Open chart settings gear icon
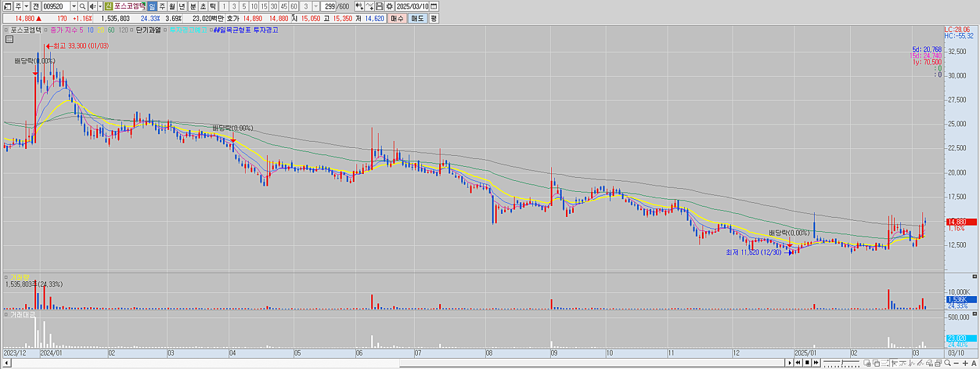 point(389,6)
